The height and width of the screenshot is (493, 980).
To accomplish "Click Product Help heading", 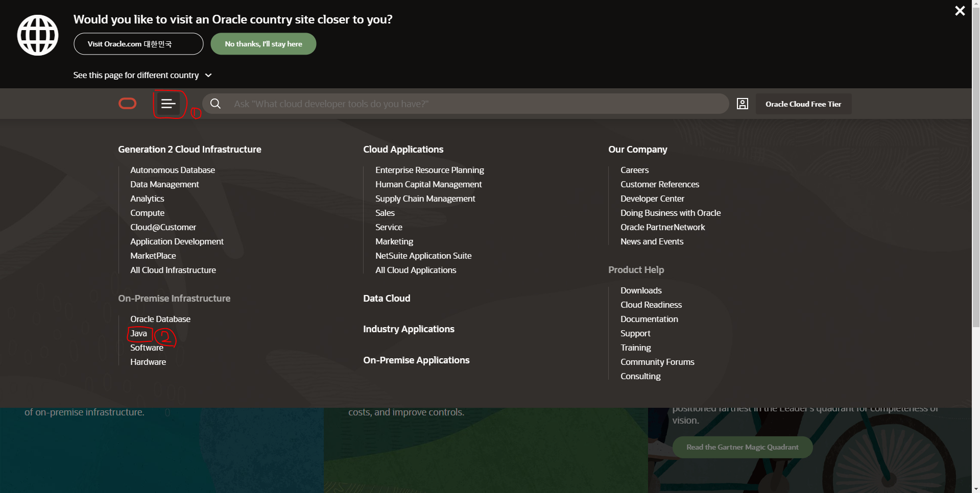I will [636, 269].
